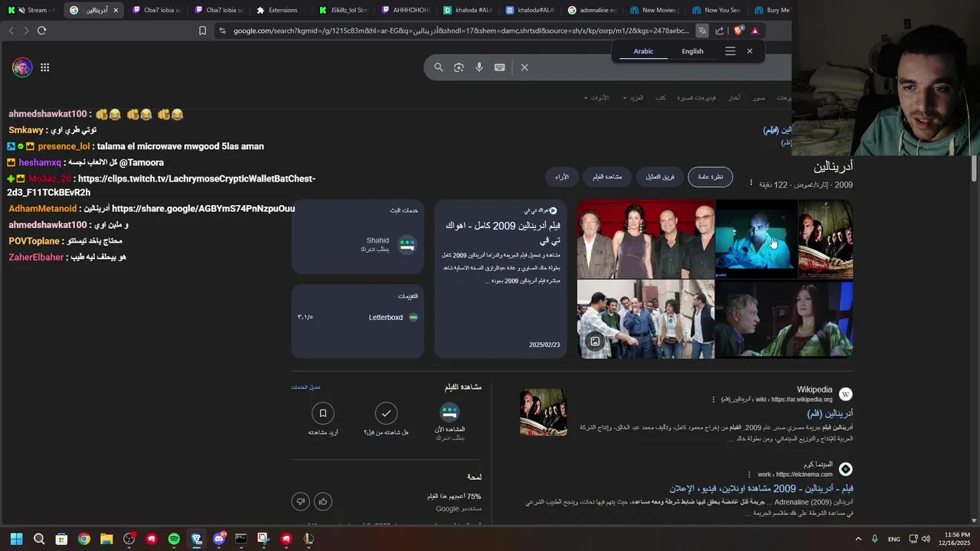Search by image with Google Lens
The width and height of the screenshot is (980, 551).
[x=459, y=67]
